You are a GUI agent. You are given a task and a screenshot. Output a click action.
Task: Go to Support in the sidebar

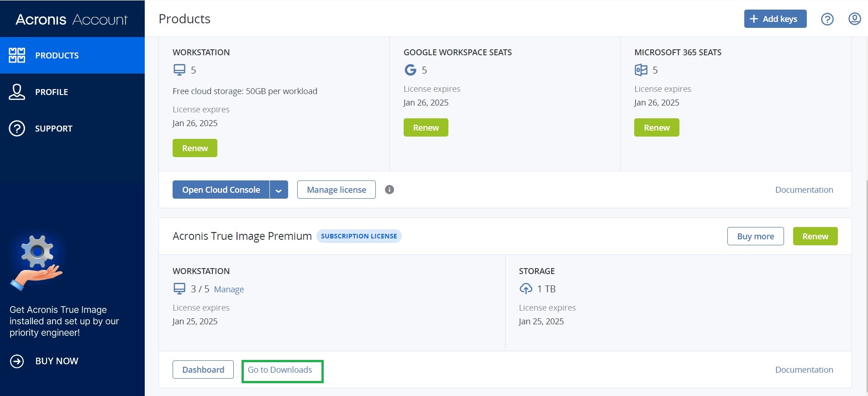click(x=53, y=128)
